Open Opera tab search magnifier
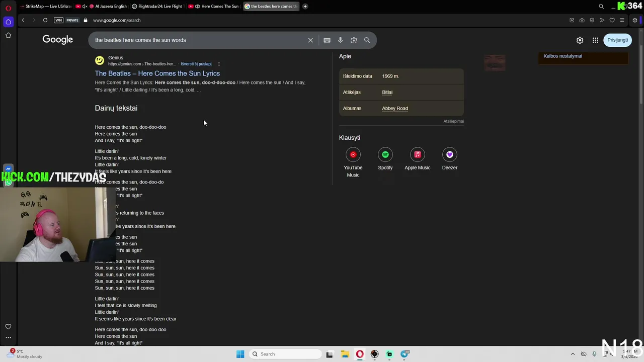Screen dimensions: 644x362 click(601, 7)
